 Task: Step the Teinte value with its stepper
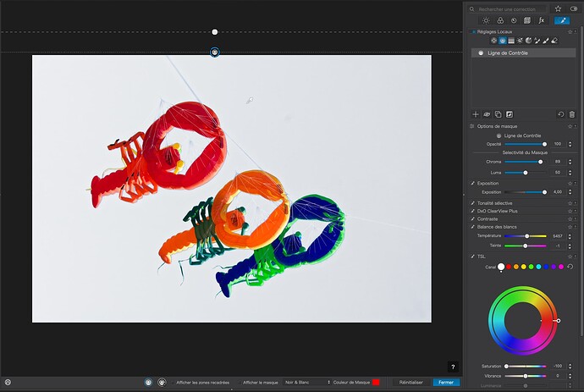click(x=570, y=246)
